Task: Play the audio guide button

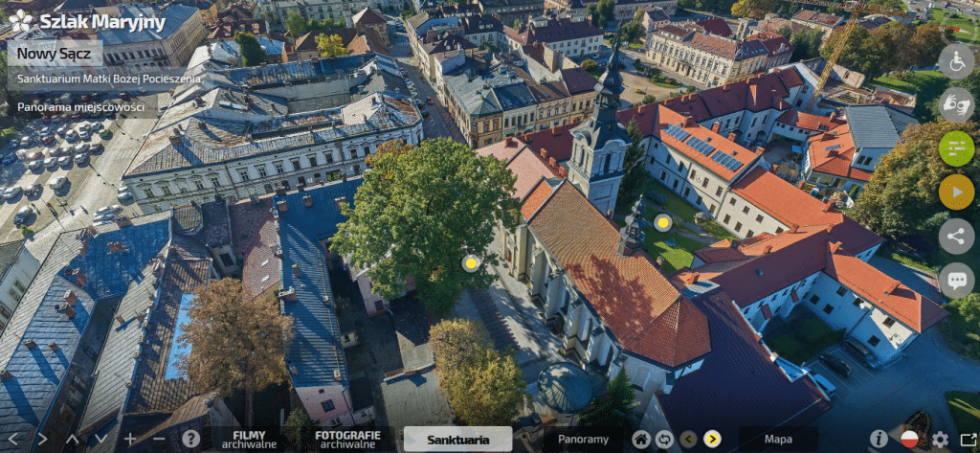Action: pos(956,193)
